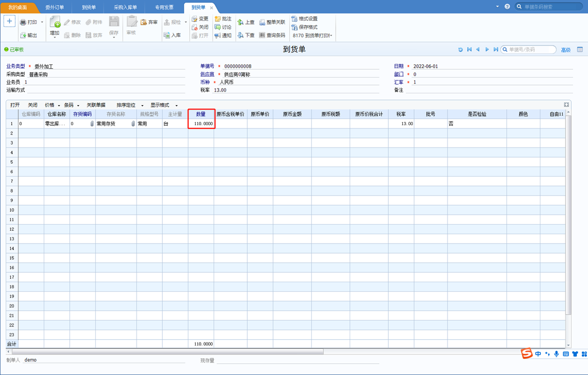The image size is (588, 375).
Task: Switch to 专用发票 tab
Action: coord(164,7)
